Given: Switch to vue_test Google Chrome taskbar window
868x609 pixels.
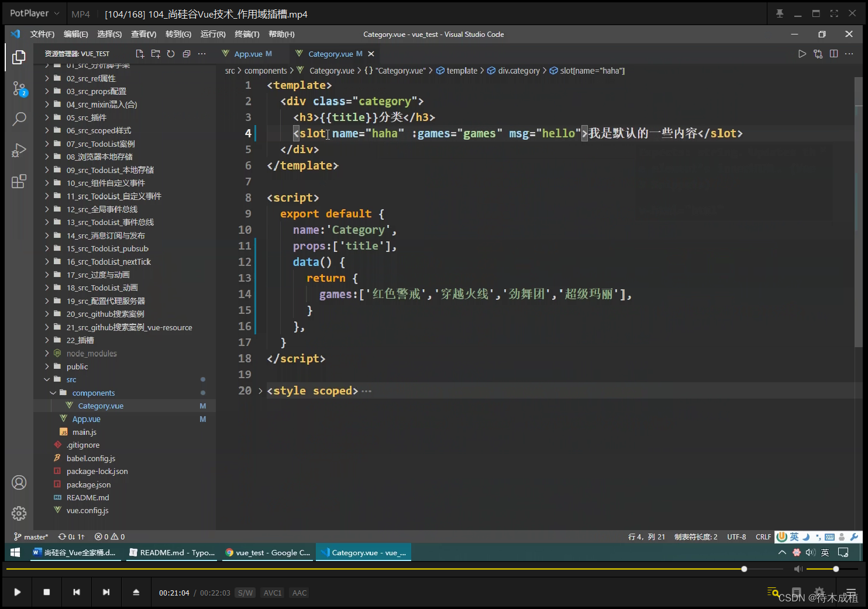Looking at the screenshot, I should 267,552.
